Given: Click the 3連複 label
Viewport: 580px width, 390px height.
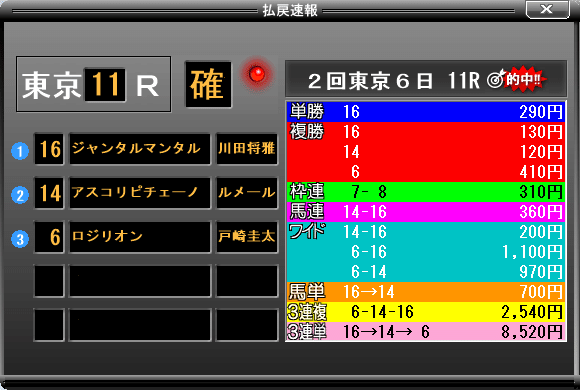Looking at the screenshot, I should 307,312.
